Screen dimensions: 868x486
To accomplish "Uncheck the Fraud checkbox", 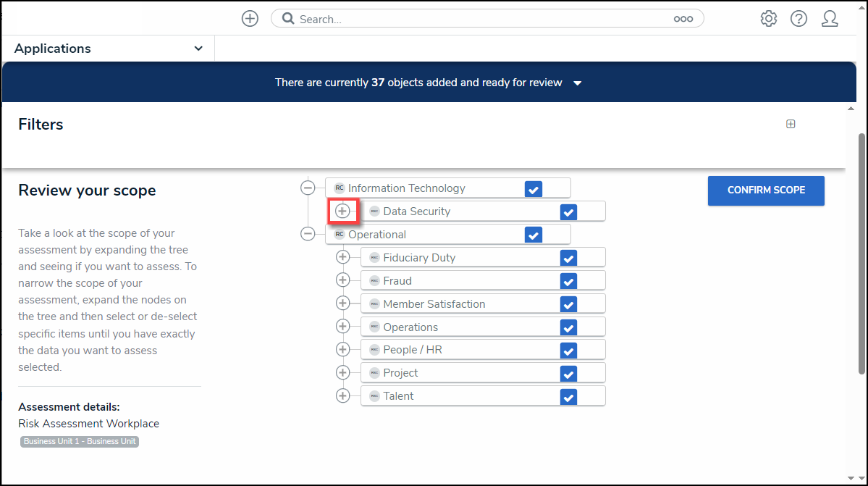I will click(x=568, y=281).
